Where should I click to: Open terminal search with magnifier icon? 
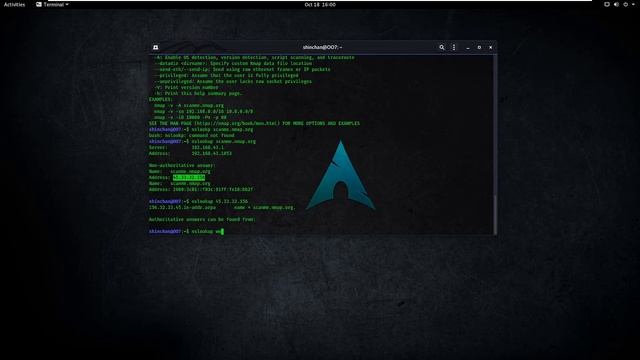click(x=442, y=47)
